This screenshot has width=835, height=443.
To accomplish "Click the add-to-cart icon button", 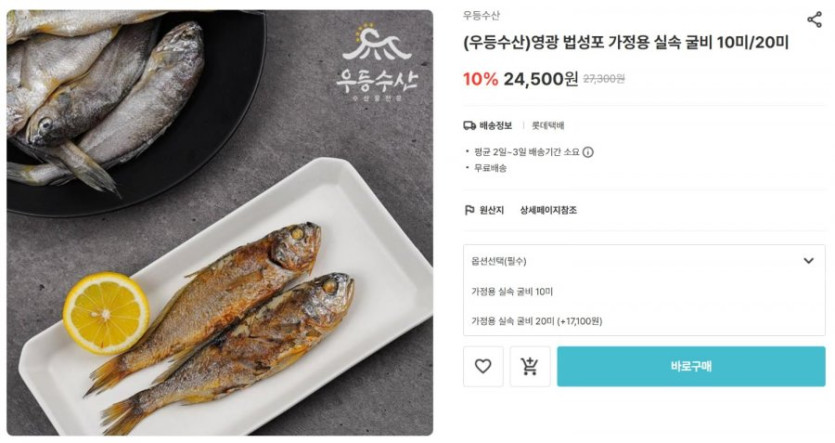I will click(x=530, y=367).
